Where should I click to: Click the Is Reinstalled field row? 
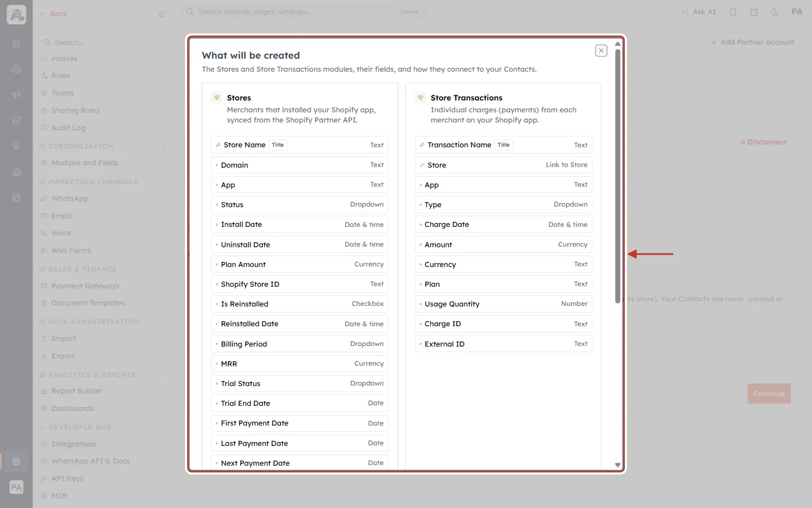(299, 304)
